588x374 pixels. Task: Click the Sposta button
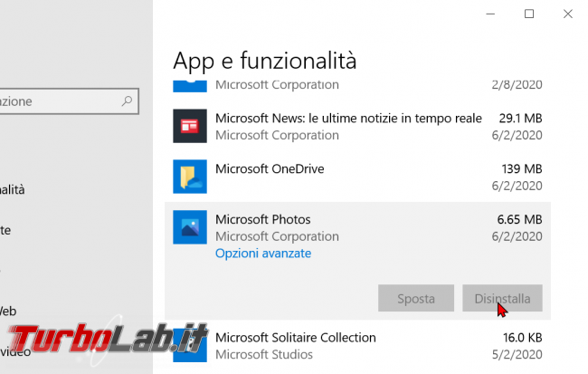tap(416, 298)
